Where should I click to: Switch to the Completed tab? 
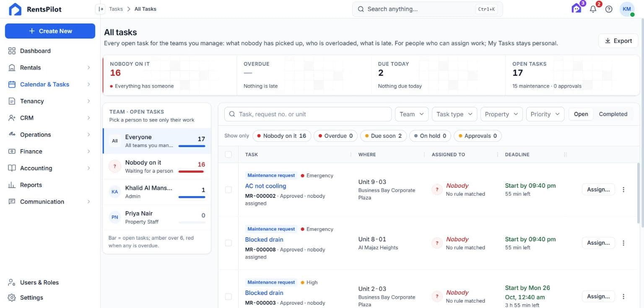[613, 114]
